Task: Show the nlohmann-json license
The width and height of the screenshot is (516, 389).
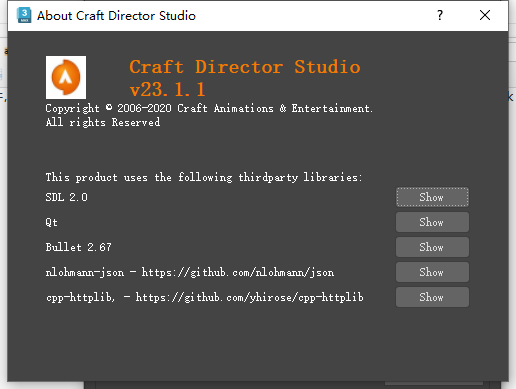Action: (x=432, y=272)
